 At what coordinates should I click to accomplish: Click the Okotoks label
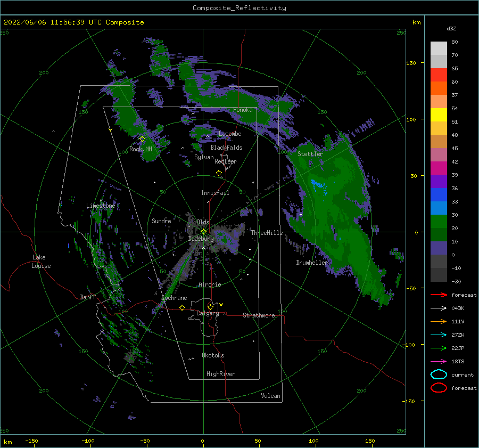[x=213, y=355]
